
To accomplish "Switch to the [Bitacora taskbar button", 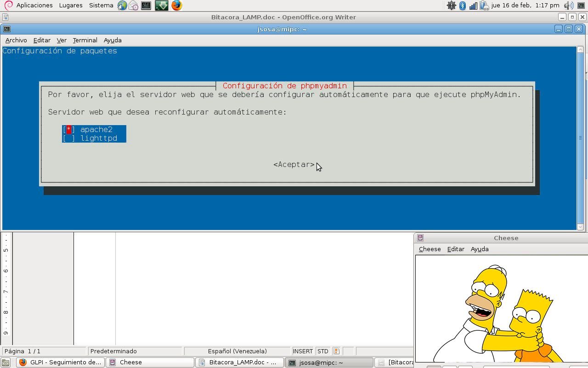I will coord(394,362).
